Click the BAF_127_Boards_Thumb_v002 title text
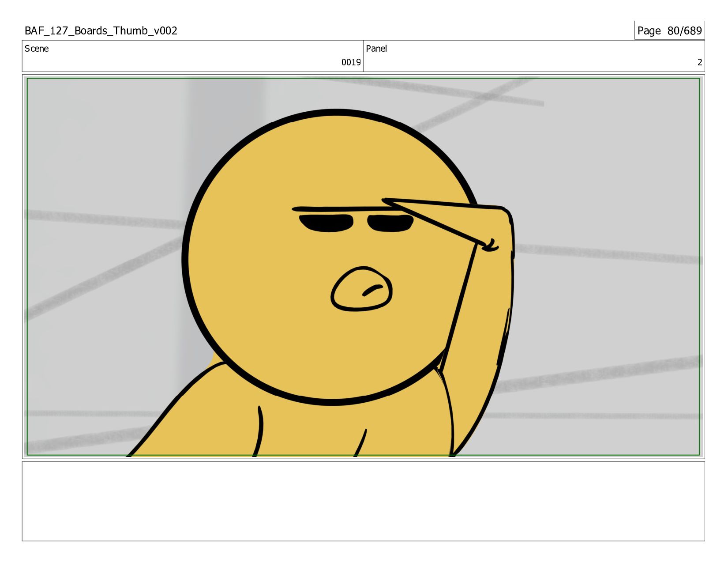The image size is (728, 563). click(x=101, y=30)
